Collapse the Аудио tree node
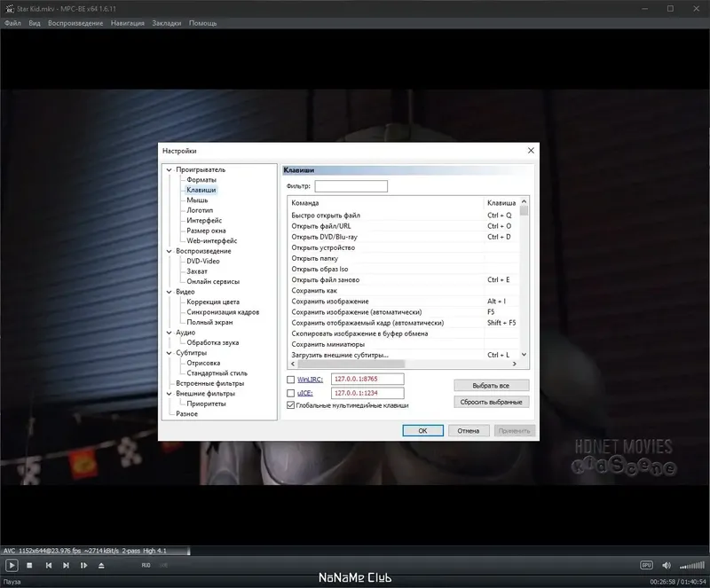Image resolution: width=710 pixels, height=588 pixels. click(169, 333)
